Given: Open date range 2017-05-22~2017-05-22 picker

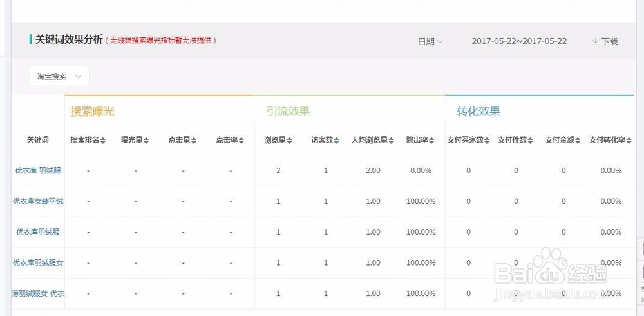Looking at the screenshot, I should tap(519, 41).
